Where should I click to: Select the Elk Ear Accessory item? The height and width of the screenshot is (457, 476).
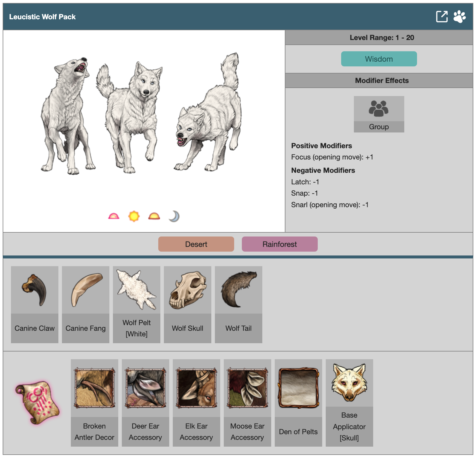[197, 403]
